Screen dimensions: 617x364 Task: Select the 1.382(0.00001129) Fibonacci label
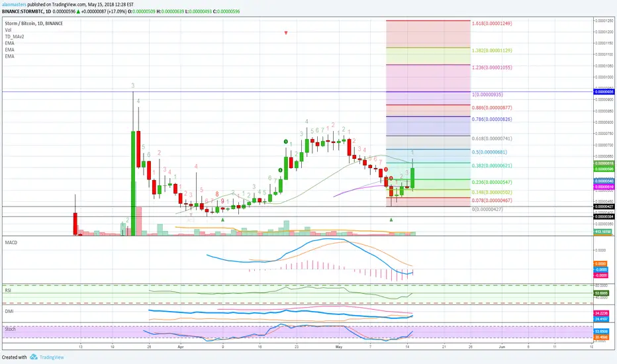pyautogui.click(x=492, y=50)
